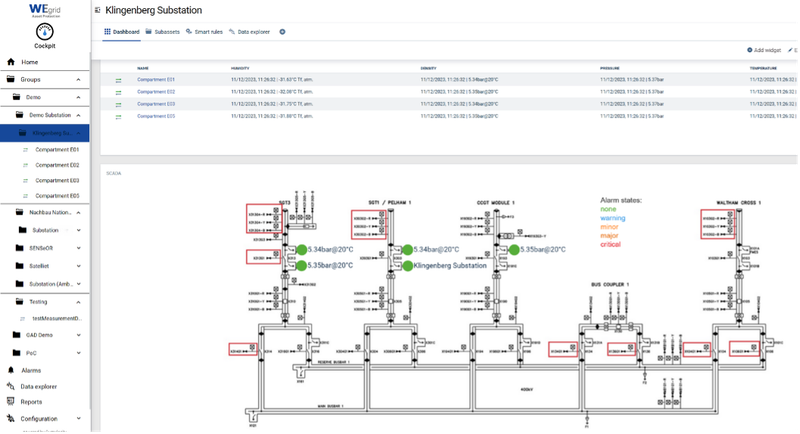Click the device icon in Compartment E02 row

tap(118, 92)
